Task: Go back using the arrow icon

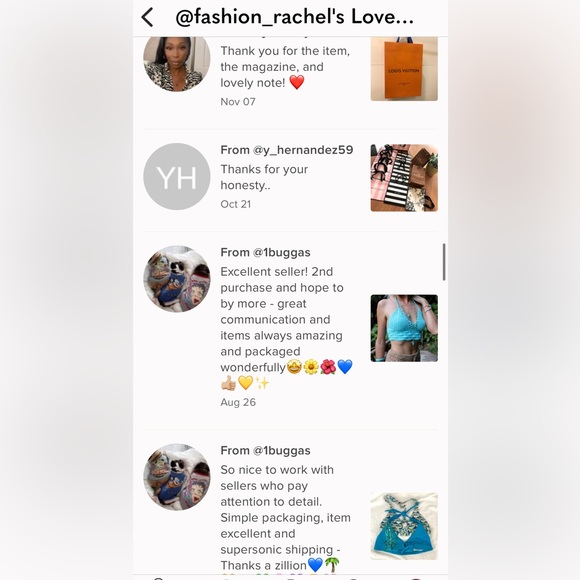Action: point(147,17)
